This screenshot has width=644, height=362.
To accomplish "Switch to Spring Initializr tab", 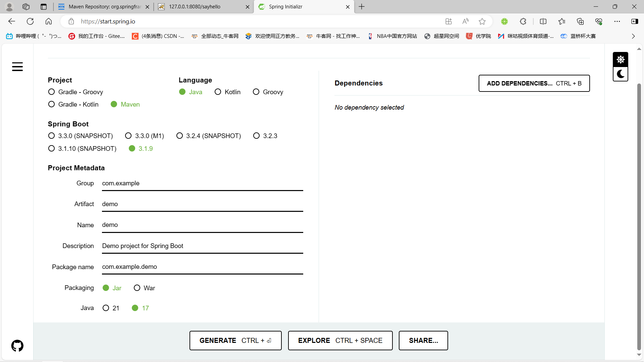I will tap(304, 7).
